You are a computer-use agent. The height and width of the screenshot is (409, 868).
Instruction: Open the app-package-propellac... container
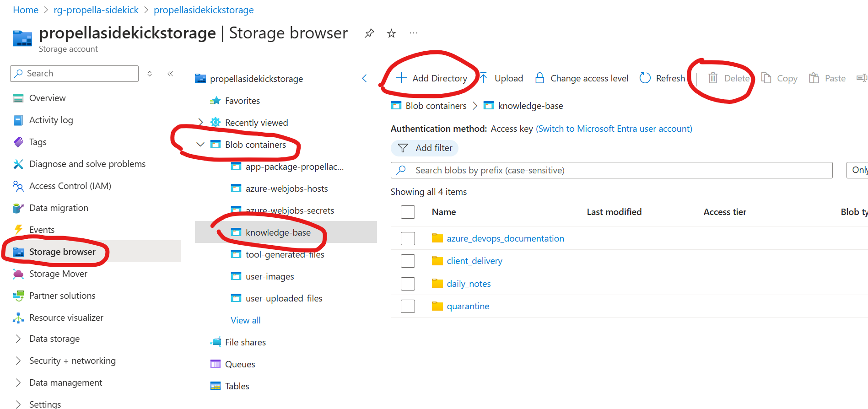pyautogui.click(x=295, y=167)
